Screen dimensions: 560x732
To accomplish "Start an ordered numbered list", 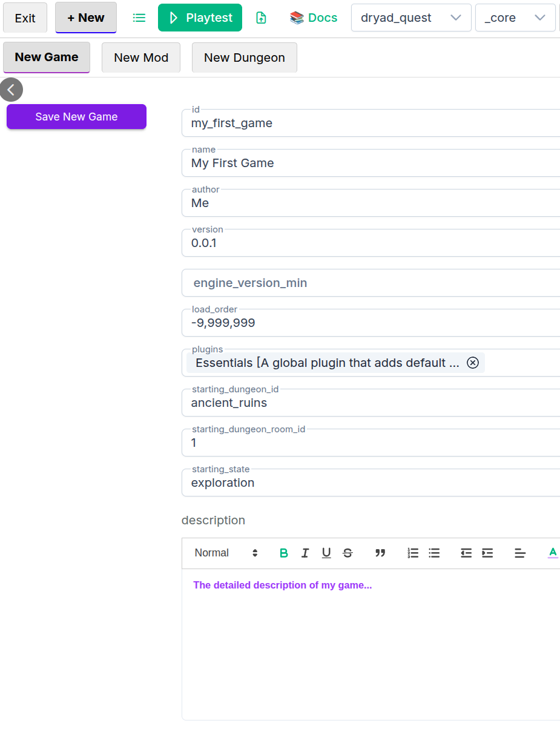I will (x=413, y=553).
